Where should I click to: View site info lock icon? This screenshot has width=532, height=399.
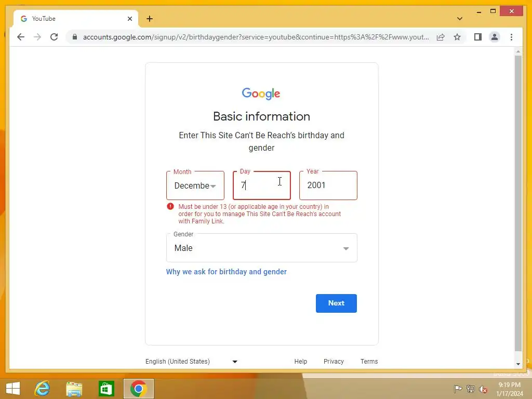pos(75,37)
